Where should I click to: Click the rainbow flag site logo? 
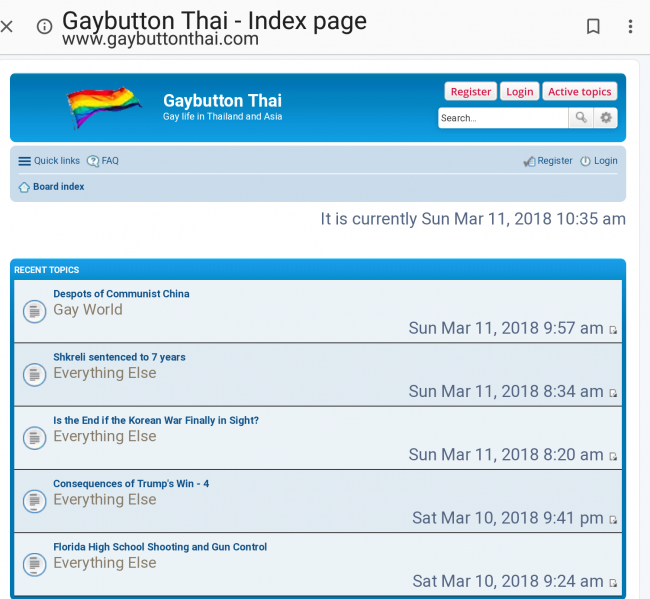pos(104,107)
